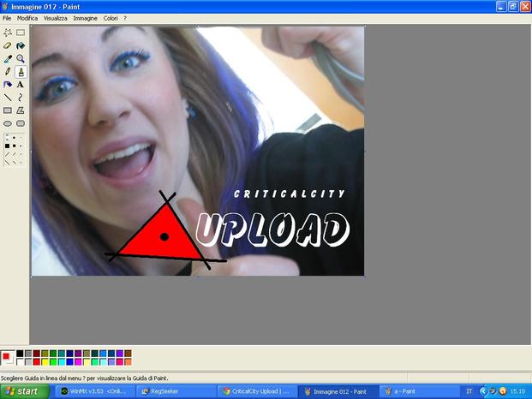
Task: Choose the large round brush shape
Action: pos(7,138)
